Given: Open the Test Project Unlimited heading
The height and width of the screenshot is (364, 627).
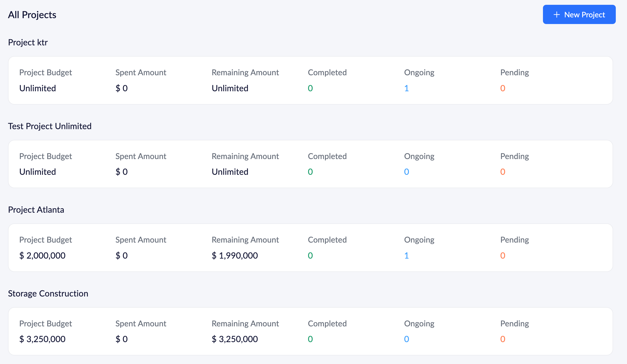Looking at the screenshot, I should pos(50,126).
